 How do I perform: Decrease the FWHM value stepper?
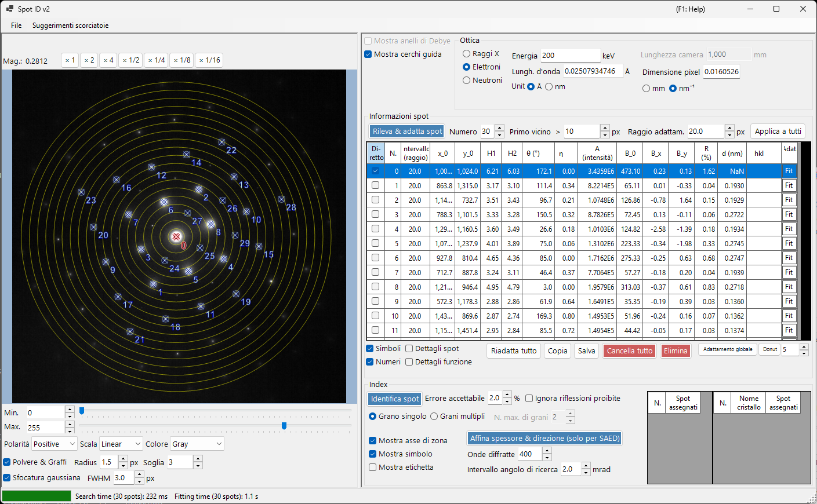tap(139, 481)
